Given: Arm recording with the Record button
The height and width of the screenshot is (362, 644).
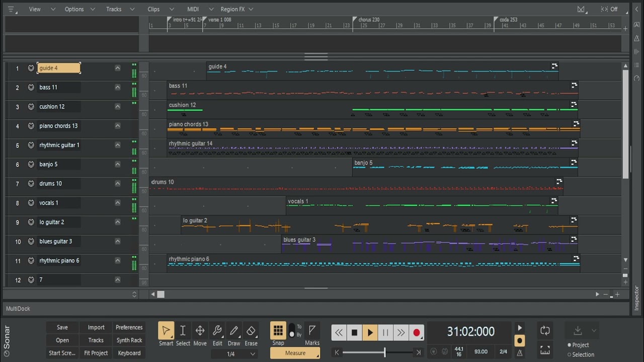Looking at the screenshot, I should tap(417, 332).
